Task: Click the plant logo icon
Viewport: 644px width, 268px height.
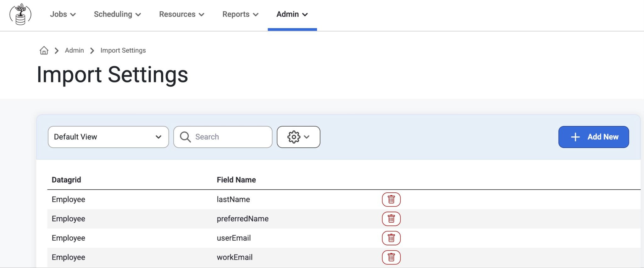Action: [20, 14]
